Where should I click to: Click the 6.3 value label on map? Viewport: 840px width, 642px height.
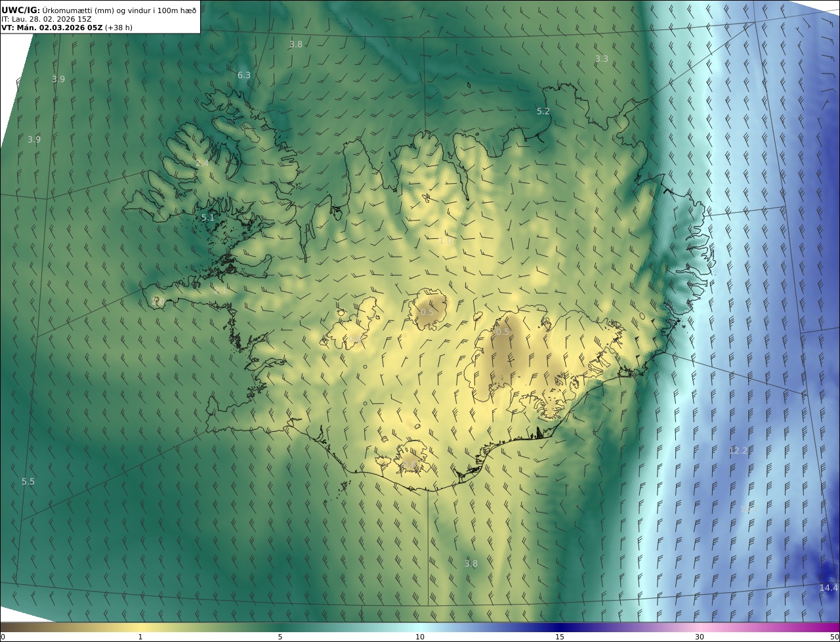[x=244, y=75]
